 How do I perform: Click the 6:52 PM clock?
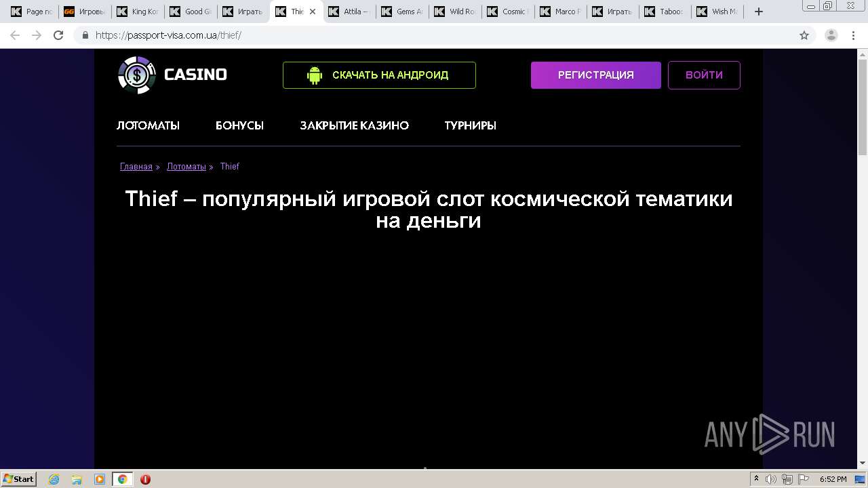pos(833,479)
